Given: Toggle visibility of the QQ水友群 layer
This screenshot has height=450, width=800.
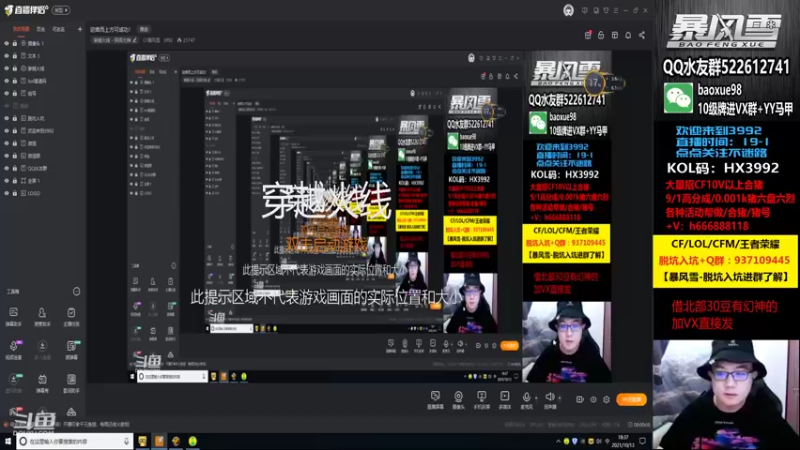Looking at the screenshot, I should pyautogui.click(x=6, y=168).
